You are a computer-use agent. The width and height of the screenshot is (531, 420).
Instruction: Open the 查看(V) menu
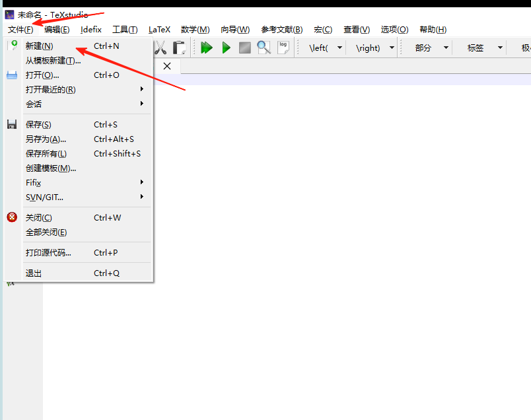point(357,30)
